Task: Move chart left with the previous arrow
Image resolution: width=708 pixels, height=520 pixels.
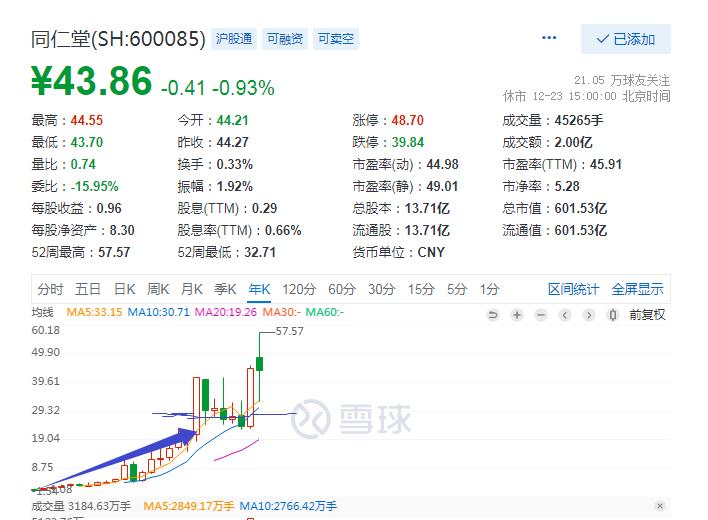Action: point(565,315)
